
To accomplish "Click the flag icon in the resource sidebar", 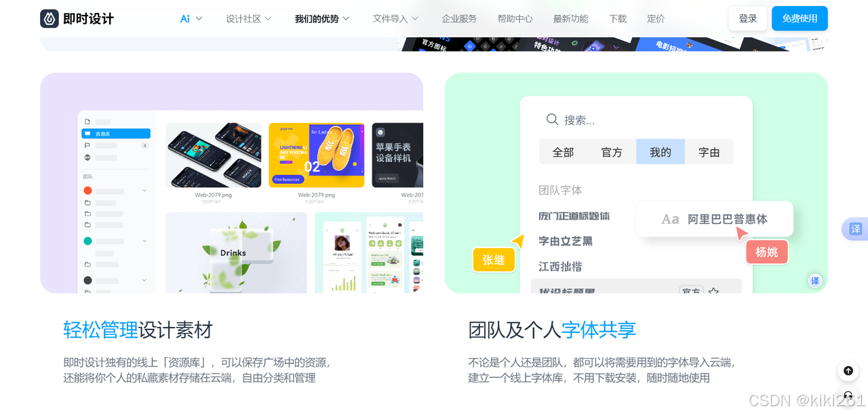I will [x=87, y=145].
